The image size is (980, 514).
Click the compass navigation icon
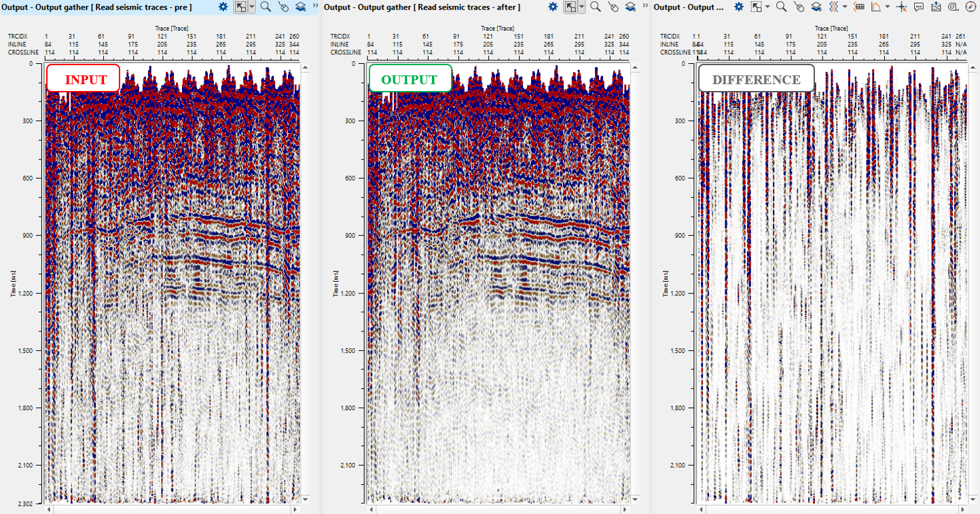point(970,7)
